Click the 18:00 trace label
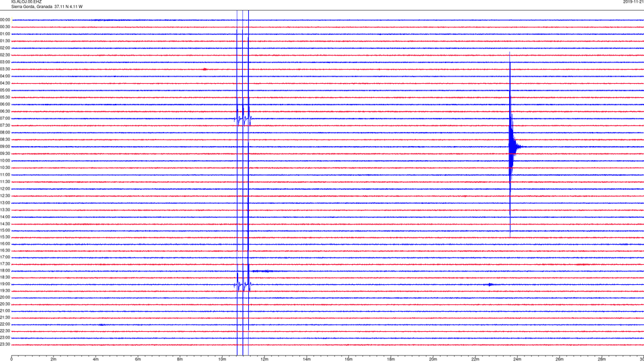 [5, 271]
